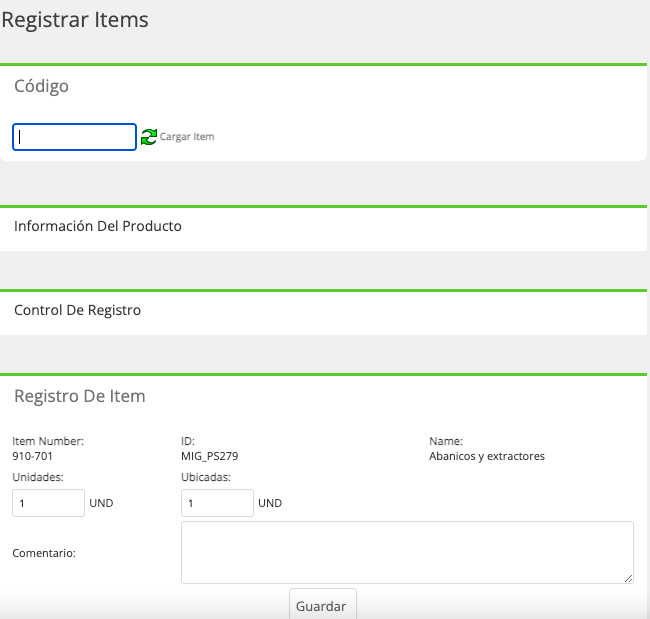Viewport: 650px width, 619px height.
Task: Click the Unidades: label
Action: pos(38,477)
